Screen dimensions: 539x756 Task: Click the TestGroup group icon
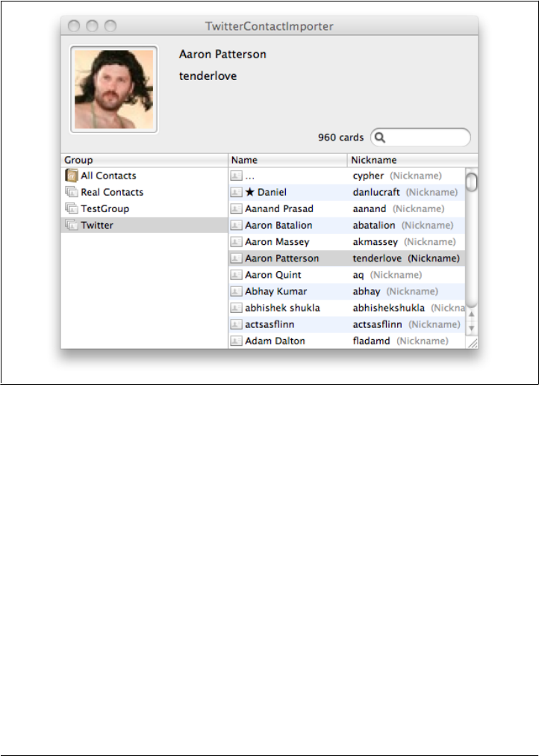(72, 208)
